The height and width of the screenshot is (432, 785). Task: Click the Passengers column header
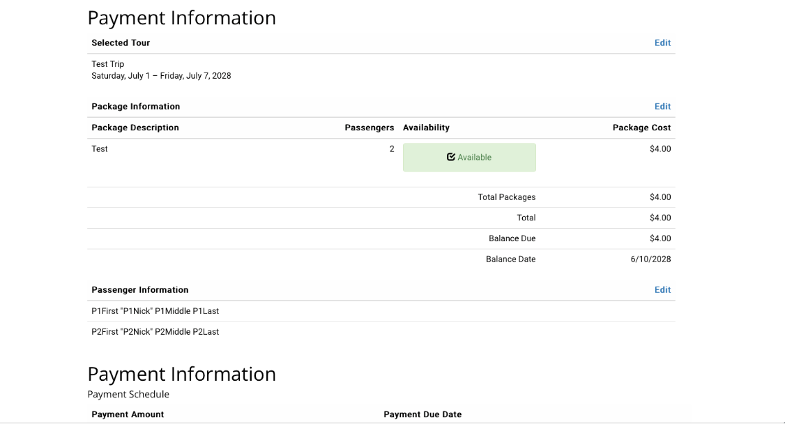pyautogui.click(x=369, y=128)
